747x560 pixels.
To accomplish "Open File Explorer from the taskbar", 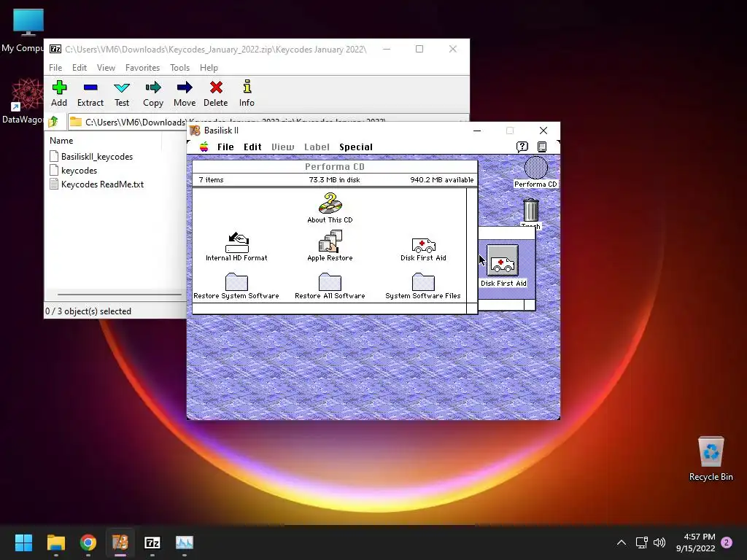I will [x=55, y=542].
